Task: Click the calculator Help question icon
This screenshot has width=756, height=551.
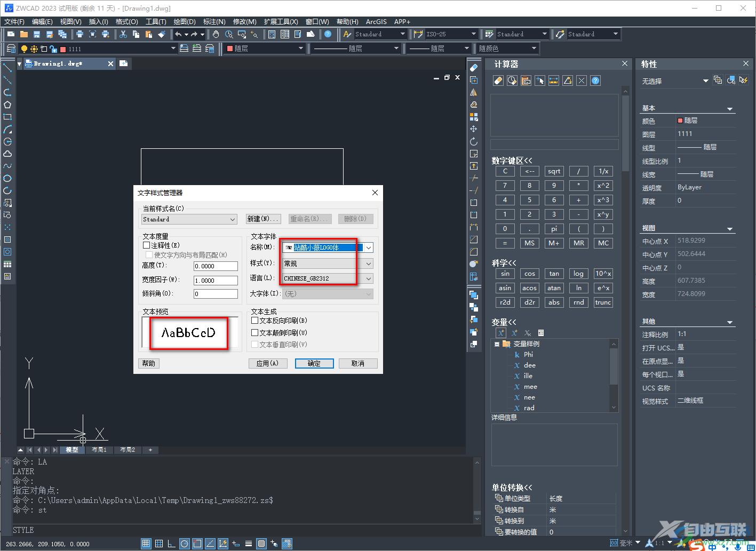Action: tap(595, 81)
